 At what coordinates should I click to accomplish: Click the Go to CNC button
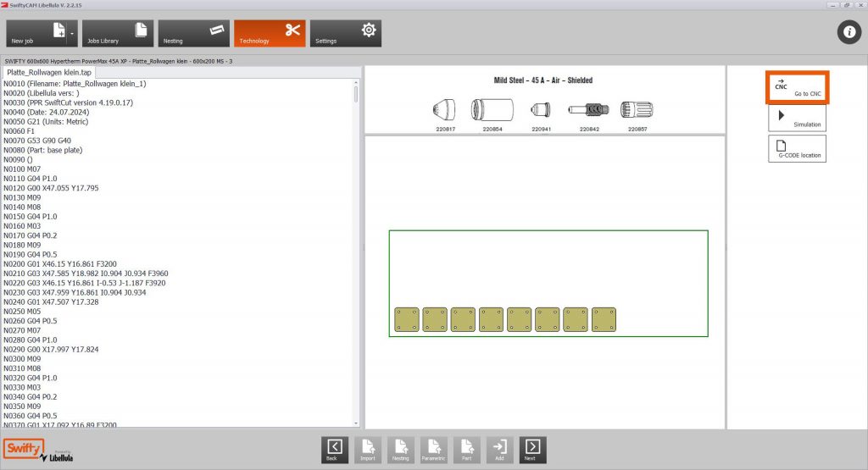pos(797,87)
